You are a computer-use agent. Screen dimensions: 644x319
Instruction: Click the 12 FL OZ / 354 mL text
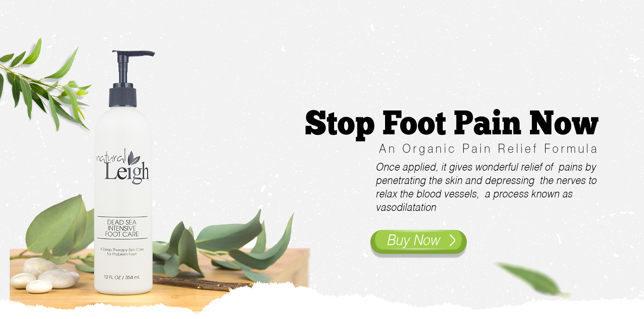pyautogui.click(x=122, y=277)
